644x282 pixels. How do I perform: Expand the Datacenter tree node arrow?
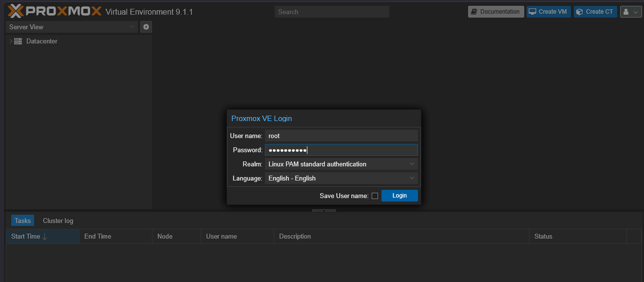(x=11, y=41)
